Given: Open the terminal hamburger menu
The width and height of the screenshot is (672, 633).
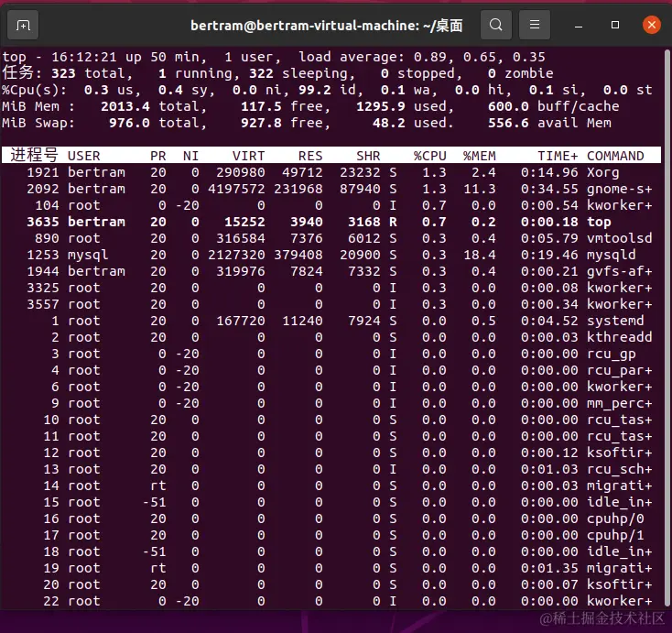Looking at the screenshot, I should tap(535, 25).
